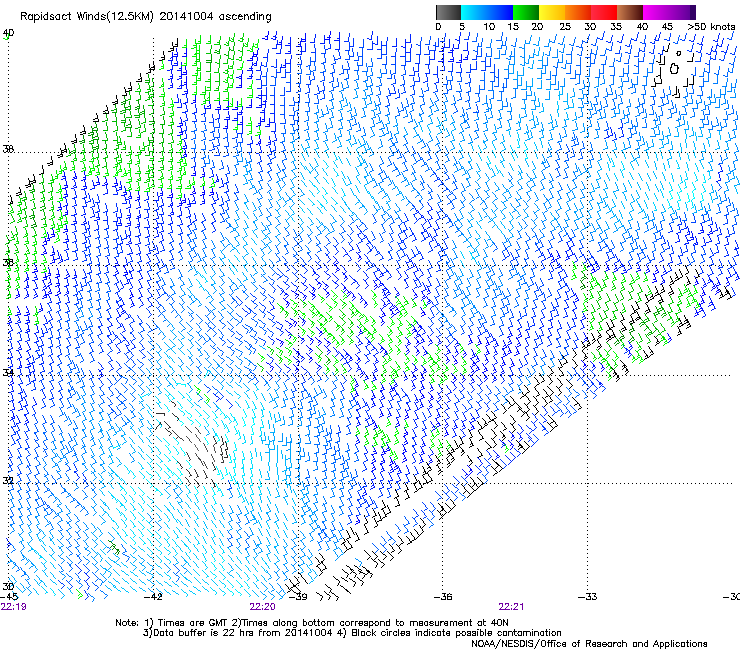This screenshot has height=650, width=740.
Task: Click the purple time label '22:20'
Action: click(x=262, y=607)
